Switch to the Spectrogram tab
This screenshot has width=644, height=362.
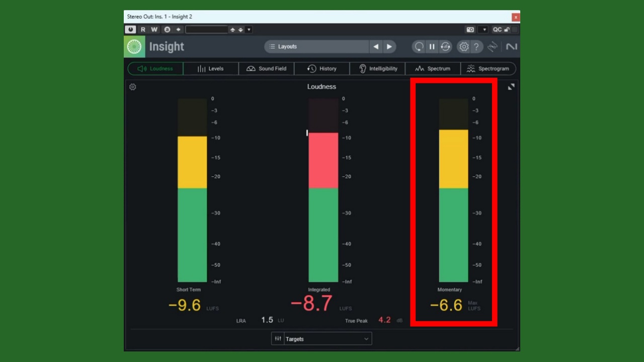pos(488,69)
